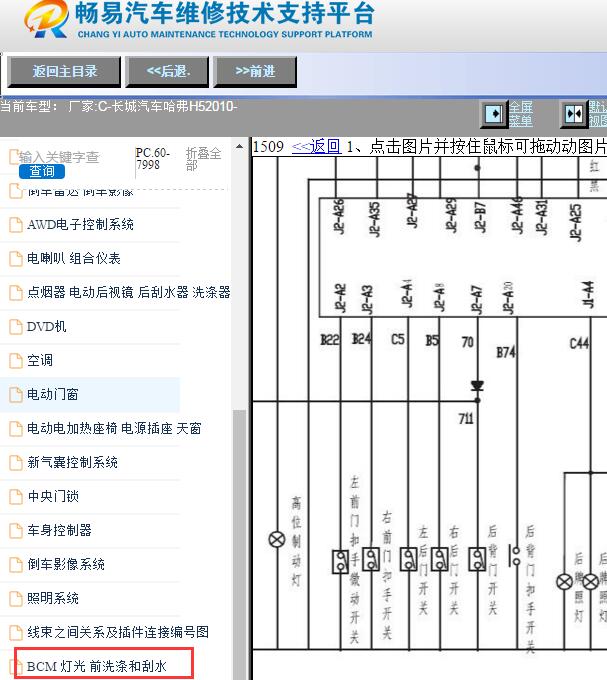The width and height of the screenshot is (607, 680).
Task: Select BCM 灯光 前洗涤和刮水 entry
Action: [97, 666]
